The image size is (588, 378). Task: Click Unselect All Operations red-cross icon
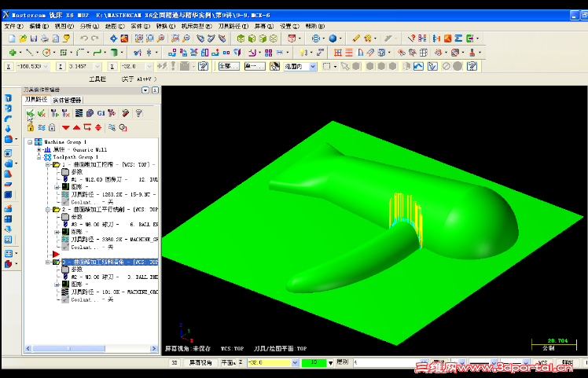[x=42, y=113]
